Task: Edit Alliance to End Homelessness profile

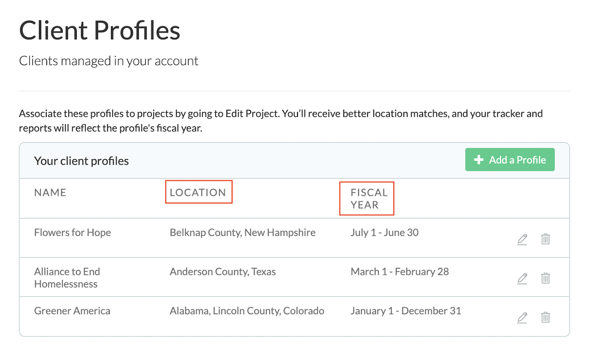Action: click(522, 279)
